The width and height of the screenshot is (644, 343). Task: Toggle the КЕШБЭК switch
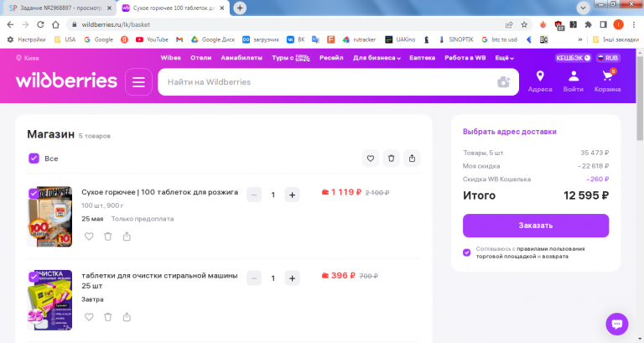pos(573,58)
